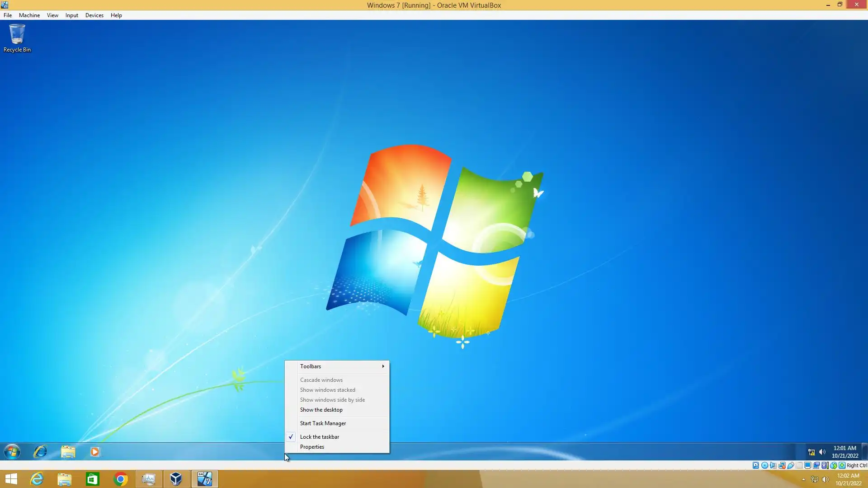Launch Windows Media Player from guest taskbar
This screenshot has width=868, height=488.
(x=95, y=451)
